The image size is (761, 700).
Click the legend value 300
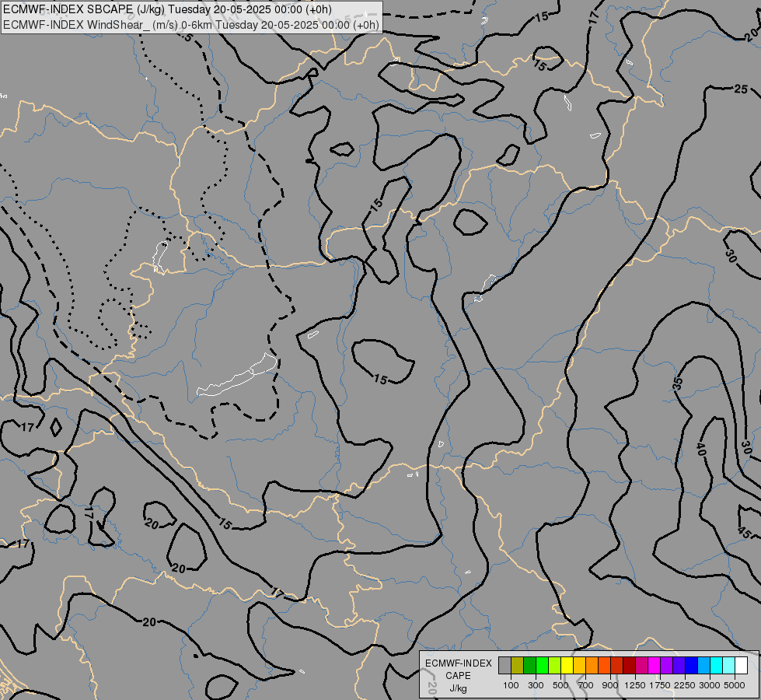tap(536, 685)
